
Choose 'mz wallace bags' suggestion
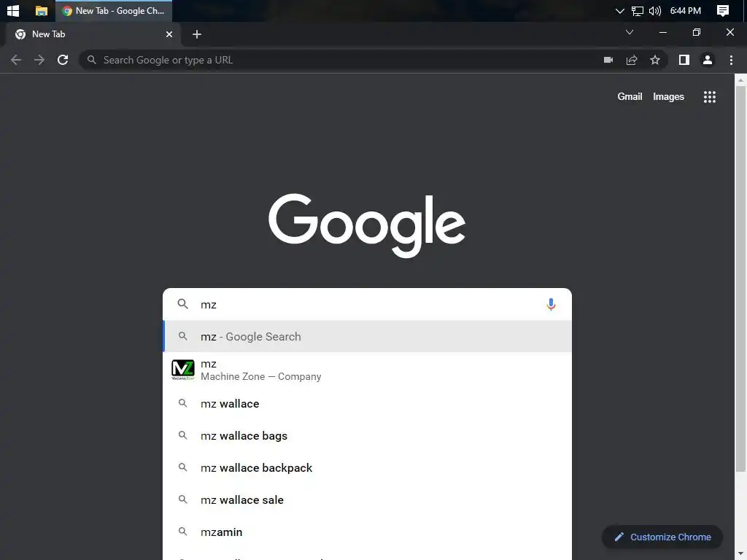(367, 436)
